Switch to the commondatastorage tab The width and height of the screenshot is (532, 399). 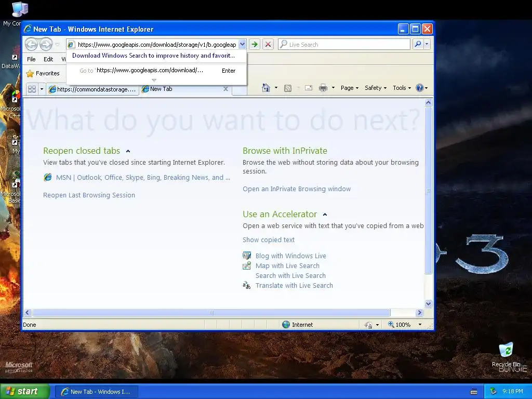pos(92,89)
